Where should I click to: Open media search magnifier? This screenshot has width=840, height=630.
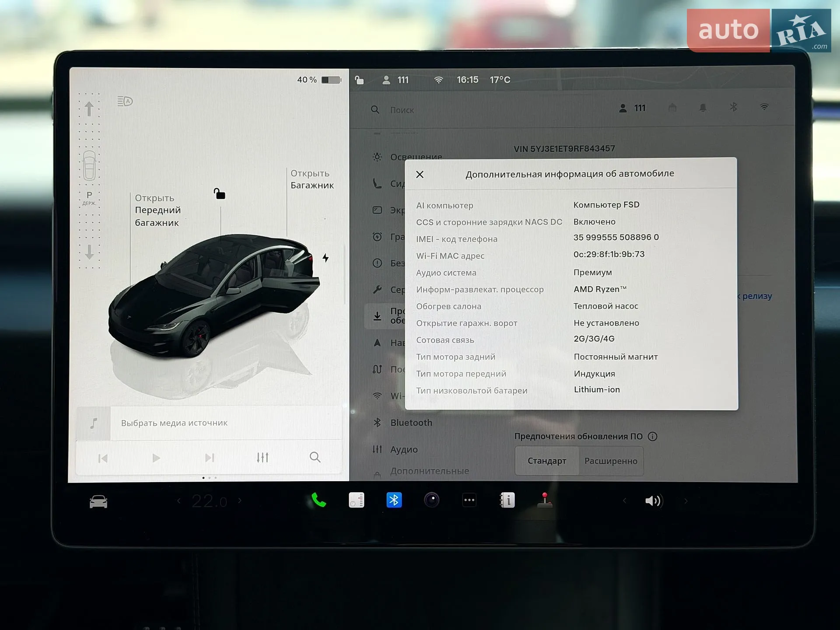[315, 457]
